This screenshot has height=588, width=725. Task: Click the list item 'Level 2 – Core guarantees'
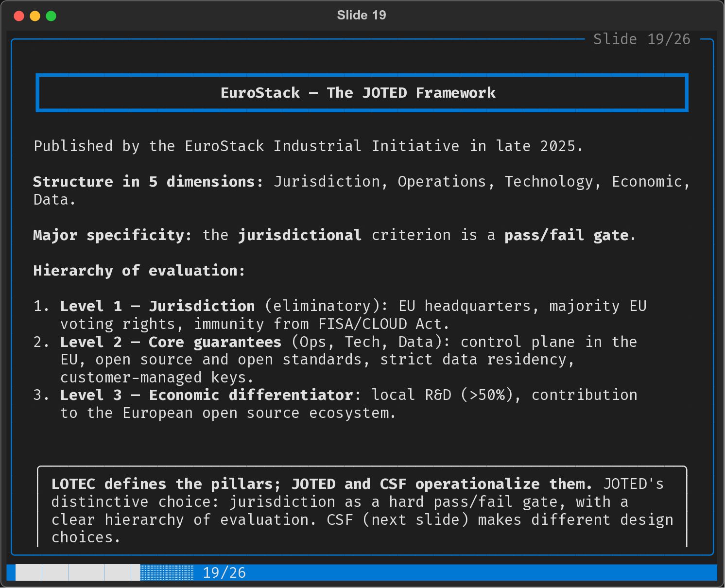171,342
